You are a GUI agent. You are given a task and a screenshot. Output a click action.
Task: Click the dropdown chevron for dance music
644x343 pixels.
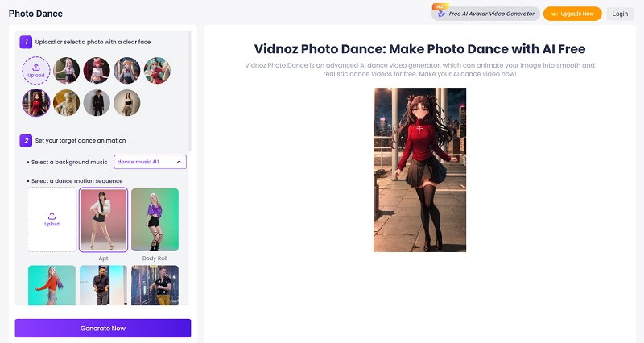(x=179, y=162)
